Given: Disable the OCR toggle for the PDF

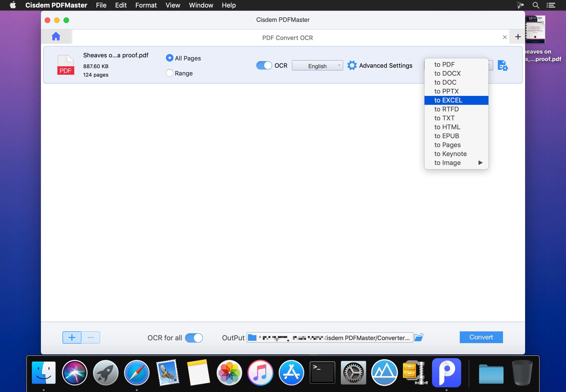Looking at the screenshot, I should pos(264,66).
